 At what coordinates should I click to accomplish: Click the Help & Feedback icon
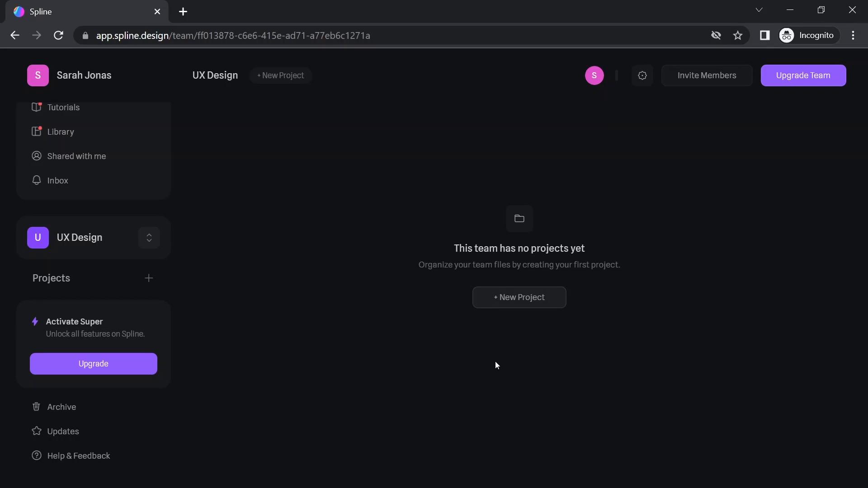[36, 456]
